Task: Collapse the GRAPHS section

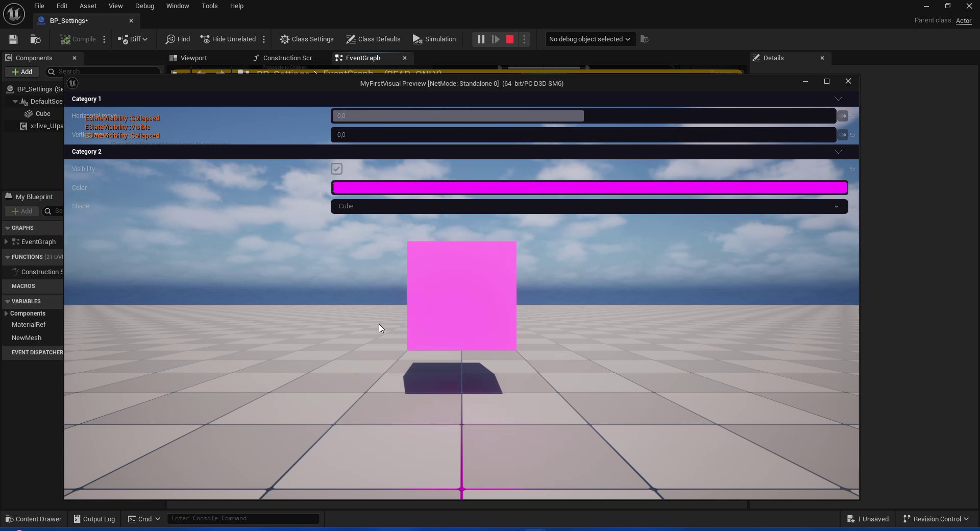Action: coord(7,228)
